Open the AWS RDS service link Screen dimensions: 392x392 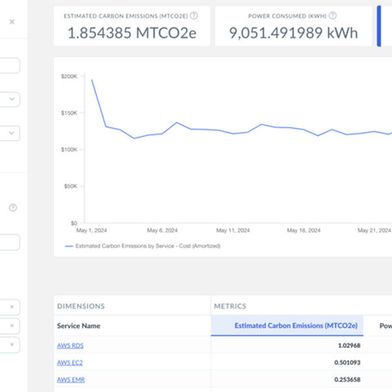pos(70,346)
